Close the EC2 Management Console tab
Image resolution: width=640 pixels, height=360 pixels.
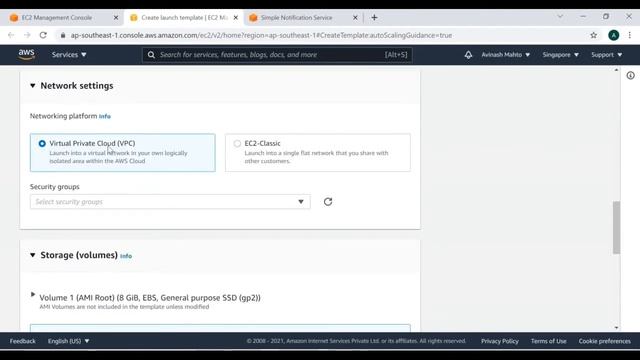(x=116, y=18)
